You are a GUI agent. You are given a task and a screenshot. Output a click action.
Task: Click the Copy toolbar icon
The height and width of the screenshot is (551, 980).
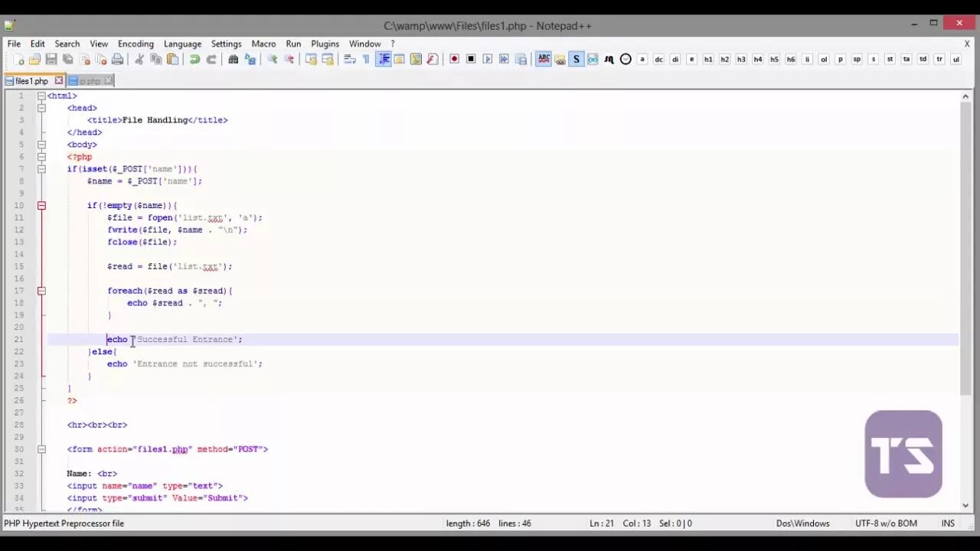coord(156,59)
